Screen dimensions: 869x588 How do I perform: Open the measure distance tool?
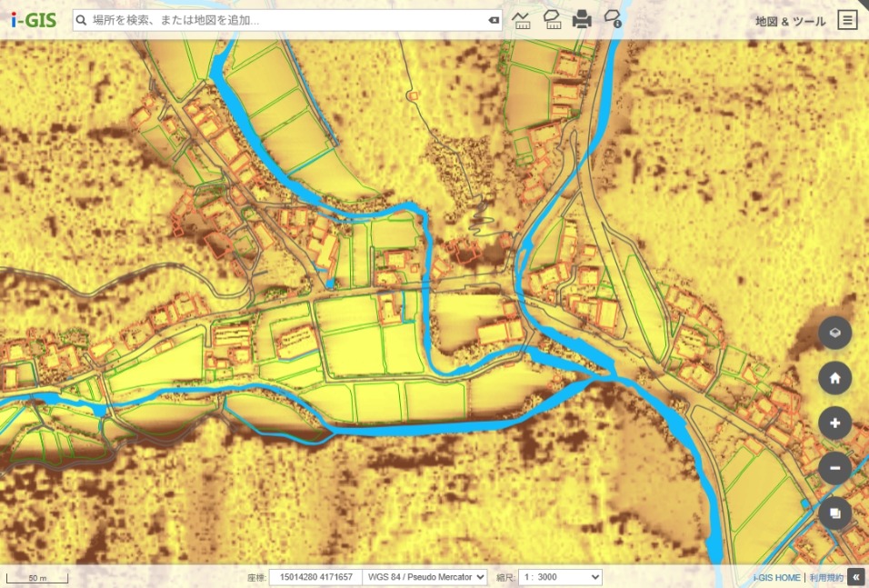[x=522, y=19]
